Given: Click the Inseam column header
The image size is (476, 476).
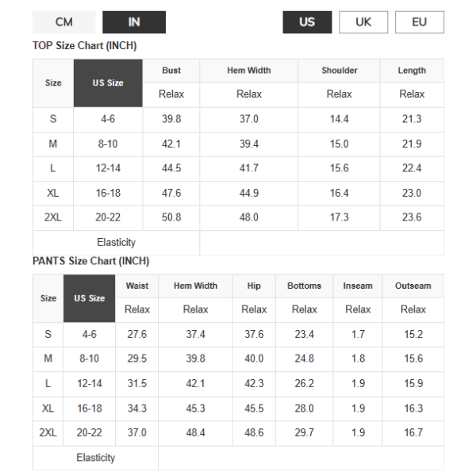Looking at the screenshot, I should (358, 286).
